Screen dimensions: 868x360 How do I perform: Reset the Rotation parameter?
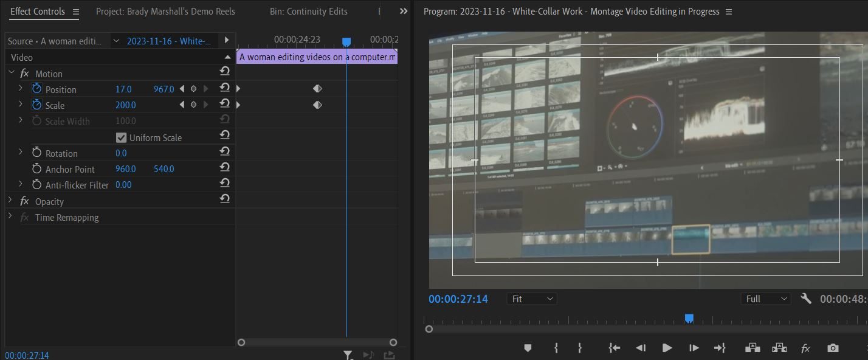[x=224, y=151]
